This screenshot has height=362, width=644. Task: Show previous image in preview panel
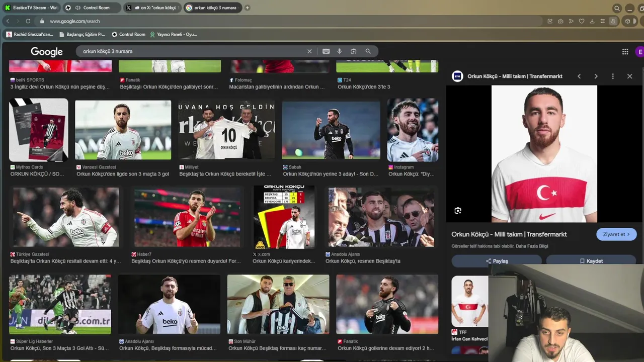[579, 76]
